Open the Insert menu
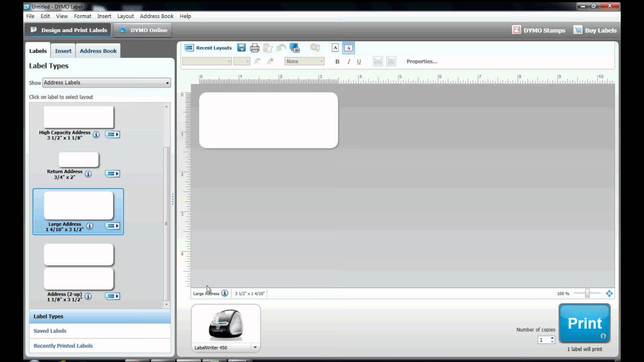Viewport: 644px width, 362px height. click(104, 16)
